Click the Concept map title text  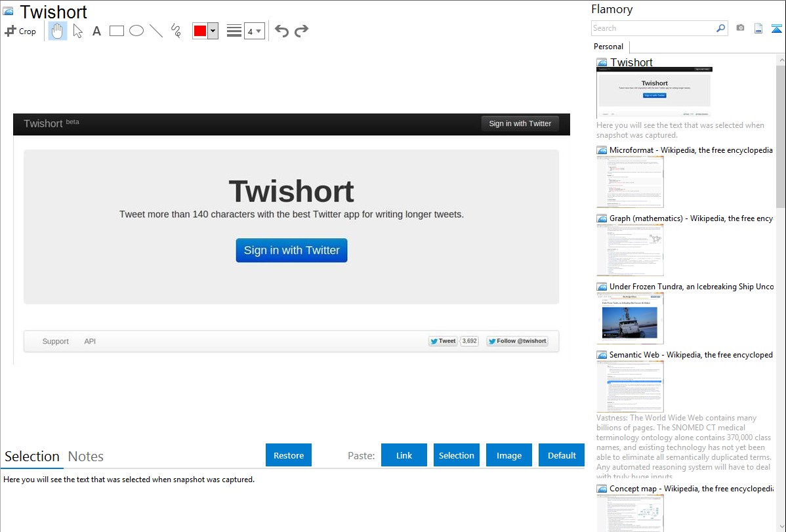[x=691, y=488]
